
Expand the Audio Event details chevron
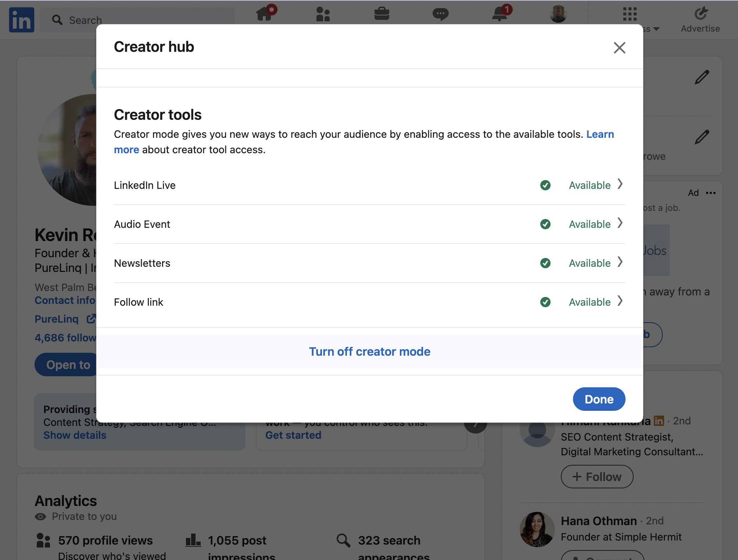(621, 223)
